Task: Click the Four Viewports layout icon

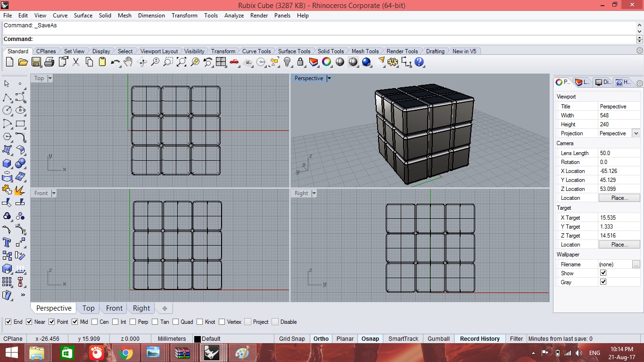Action: (x=221, y=62)
